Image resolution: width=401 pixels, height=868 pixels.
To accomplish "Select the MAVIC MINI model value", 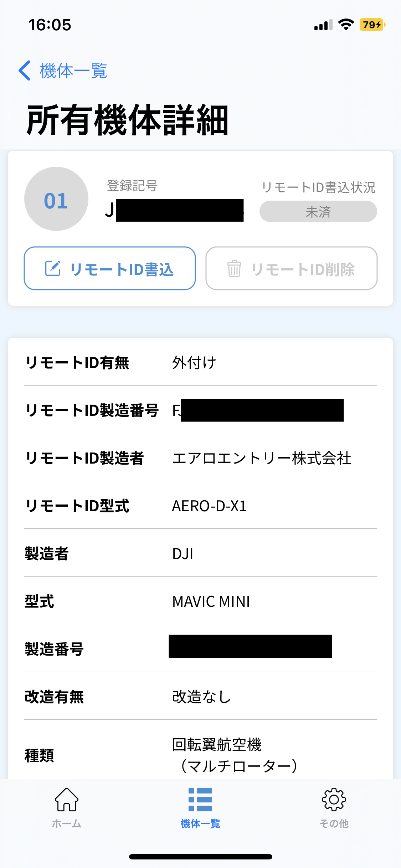I will 211,601.
